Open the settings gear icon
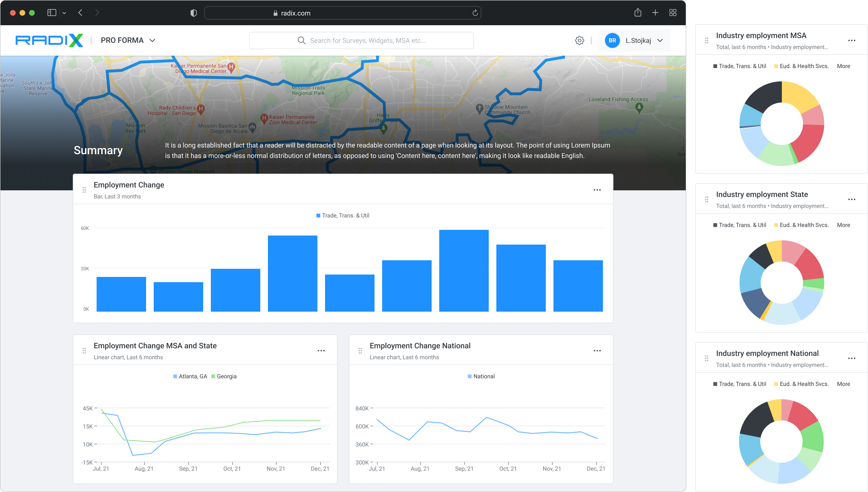The height and width of the screenshot is (492, 868). click(579, 40)
